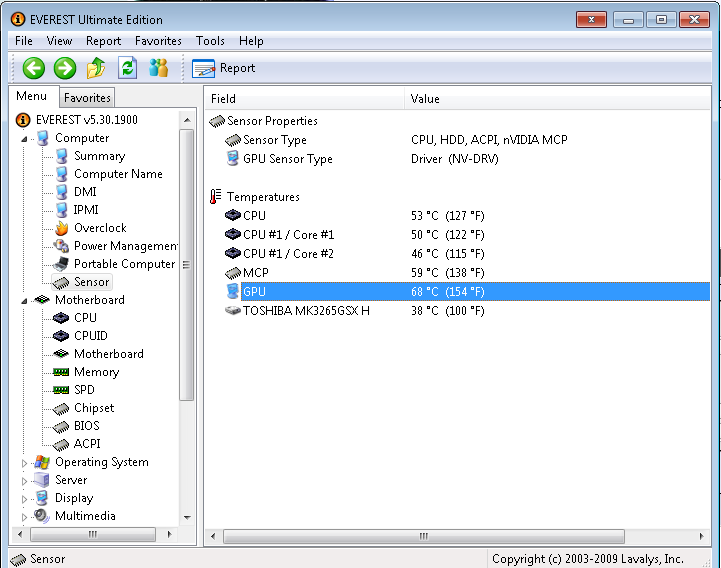Switch to the Menu tab
Screen dimensions: 721x568
coord(32,96)
